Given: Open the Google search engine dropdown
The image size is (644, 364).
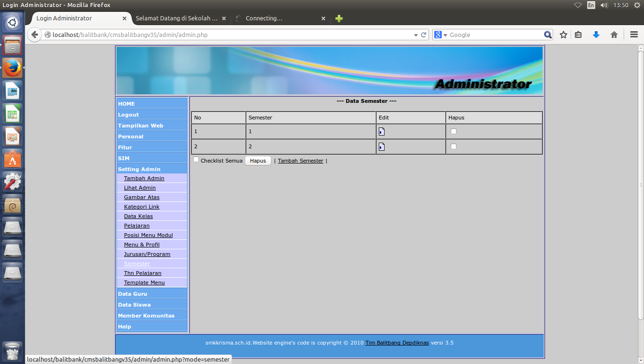Looking at the screenshot, I should (442, 34).
